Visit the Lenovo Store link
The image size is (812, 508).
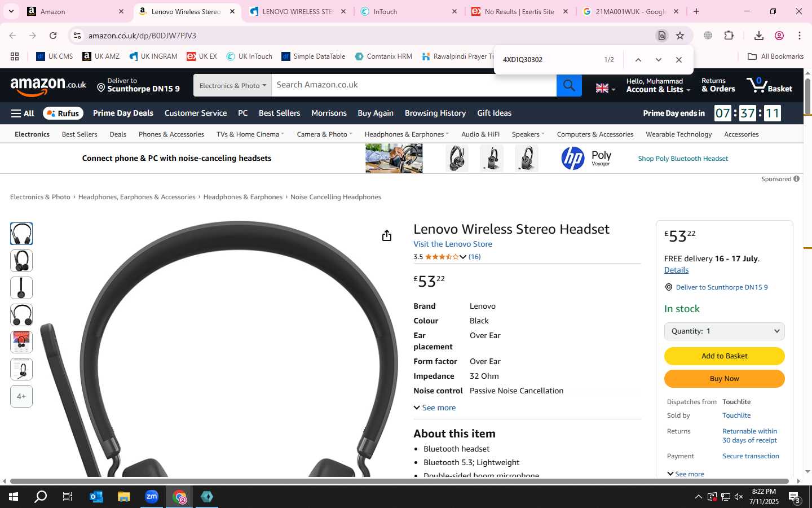click(x=453, y=244)
